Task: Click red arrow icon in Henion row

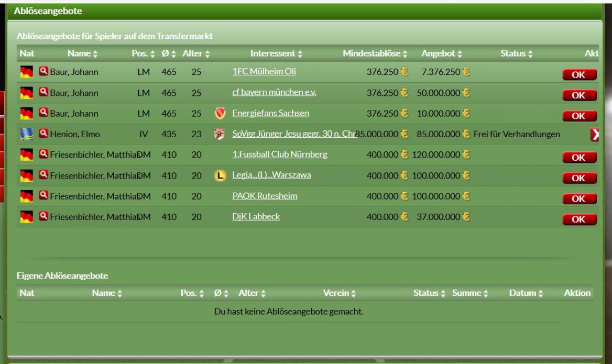Action: pyautogui.click(x=594, y=135)
